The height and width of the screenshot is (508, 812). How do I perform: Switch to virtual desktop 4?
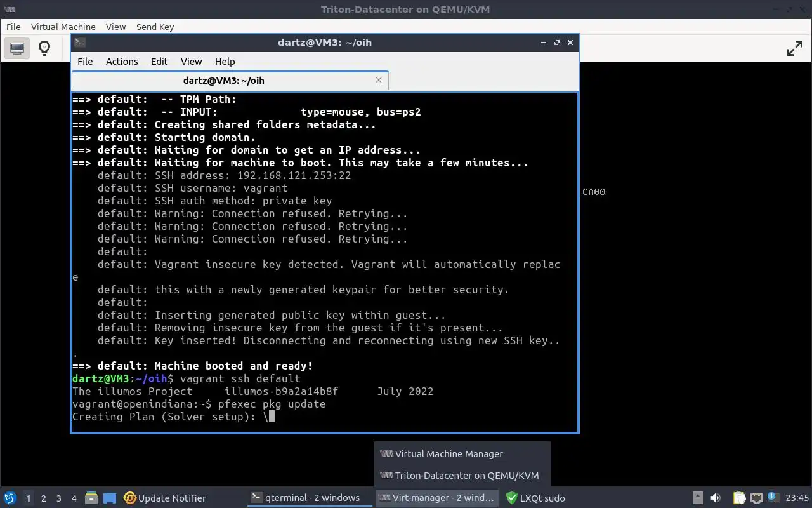tap(74, 498)
